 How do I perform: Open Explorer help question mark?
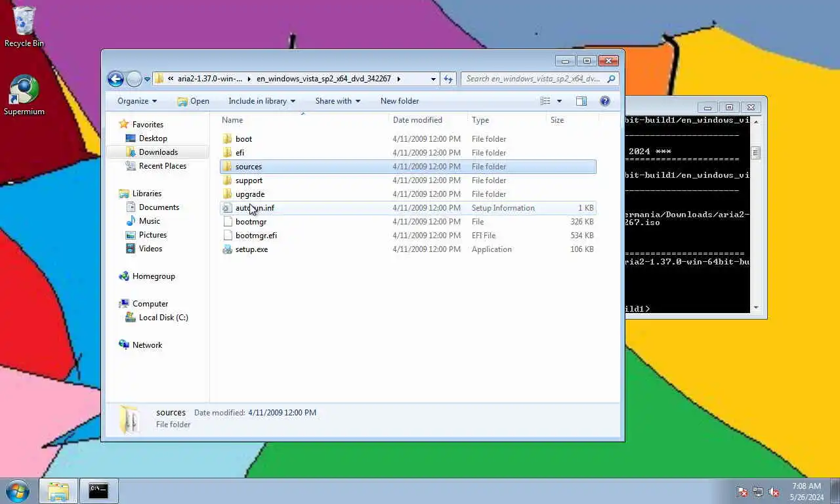(x=605, y=101)
